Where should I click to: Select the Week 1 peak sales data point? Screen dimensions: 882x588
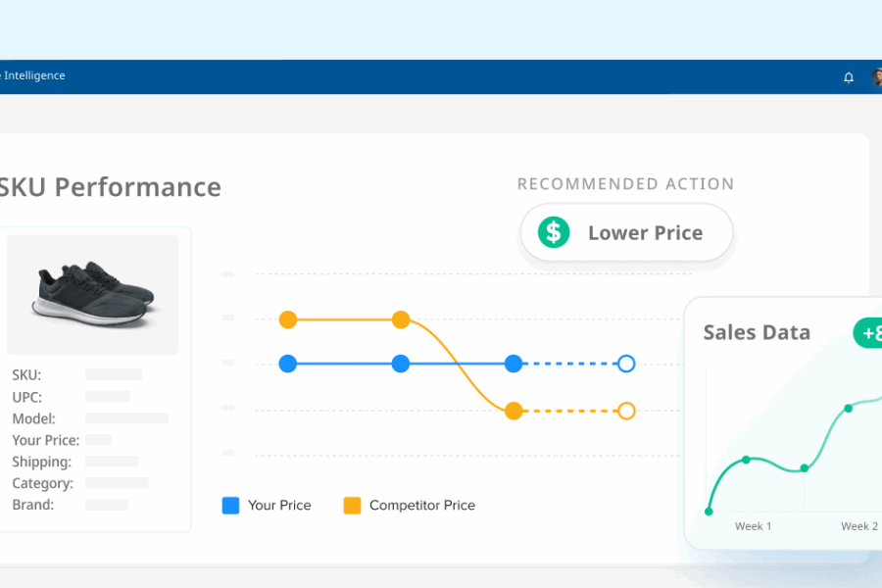746,460
